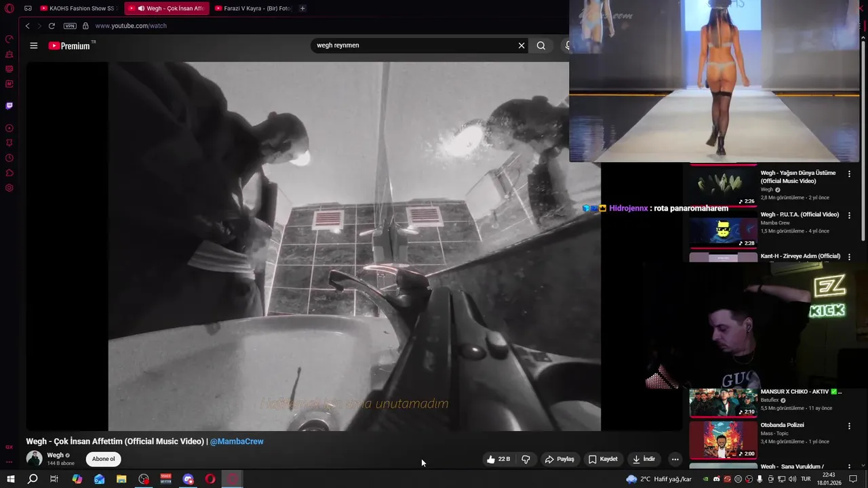
Task: Switch to Farazi V Kayra tab
Action: (x=252, y=8)
